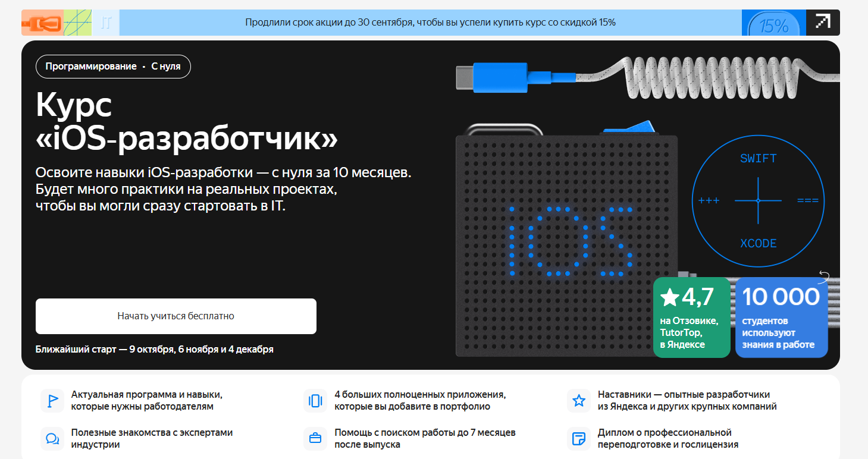Select the phone icon next to "4 больших полноценных приложения"
The height and width of the screenshot is (459, 868).
315,401
